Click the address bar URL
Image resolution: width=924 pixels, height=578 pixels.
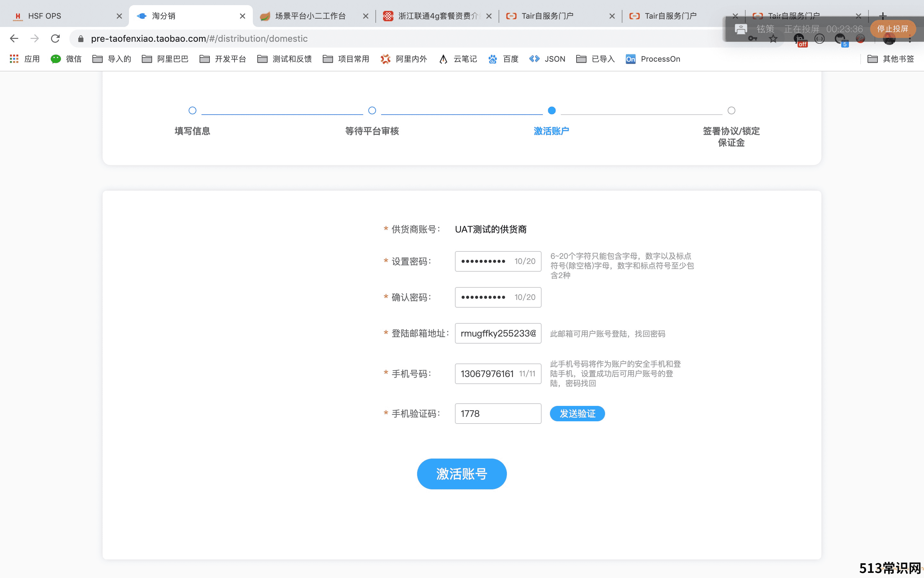click(x=199, y=39)
